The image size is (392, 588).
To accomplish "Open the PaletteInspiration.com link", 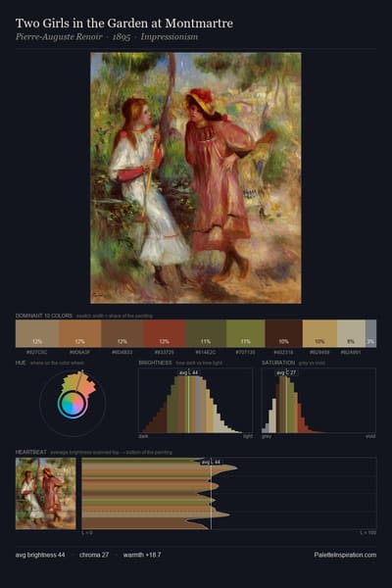I will click(x=345, y=555).
